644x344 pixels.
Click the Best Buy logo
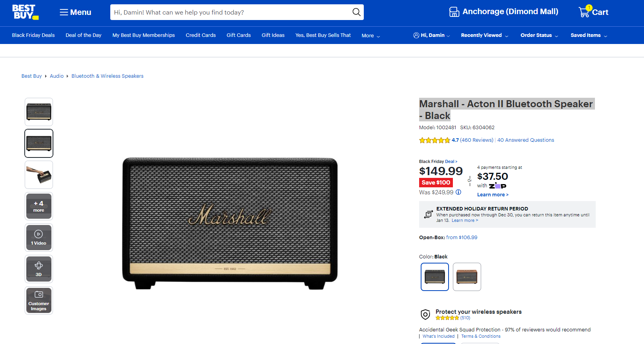(25, 12)
